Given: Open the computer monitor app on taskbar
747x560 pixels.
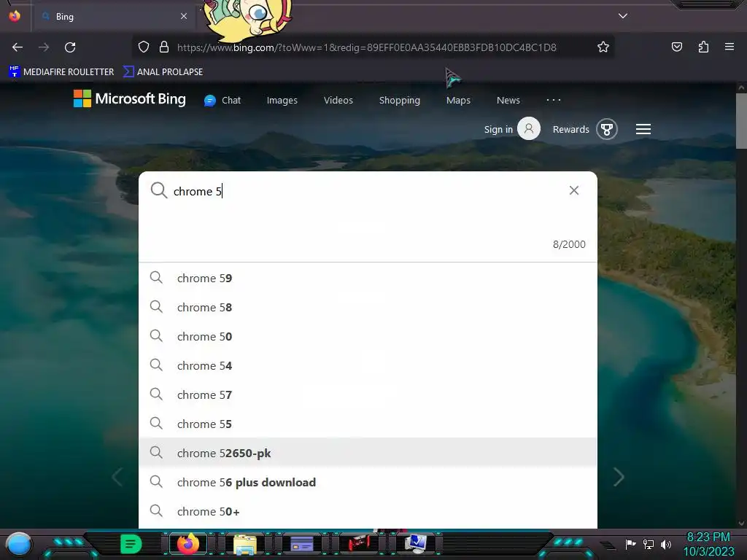Looking at the screenshot, I should coord(415,543).
